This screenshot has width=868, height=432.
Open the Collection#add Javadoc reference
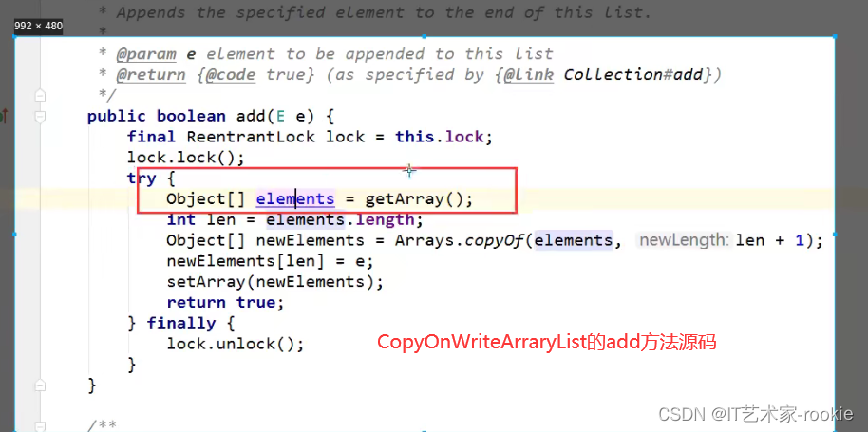[633, 75]
